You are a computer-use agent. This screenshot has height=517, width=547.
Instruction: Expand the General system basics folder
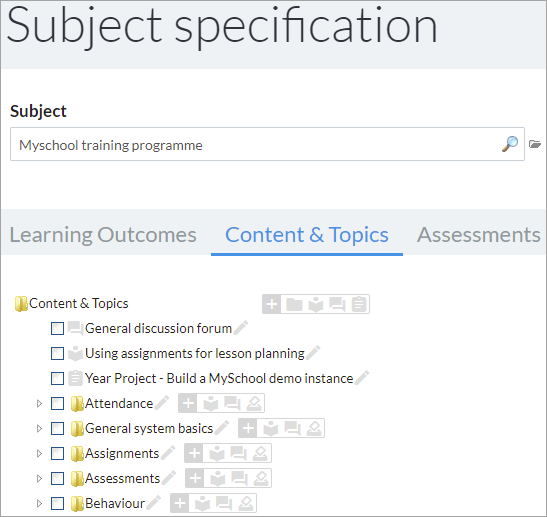pyautogui.click(x=39, y=428)
